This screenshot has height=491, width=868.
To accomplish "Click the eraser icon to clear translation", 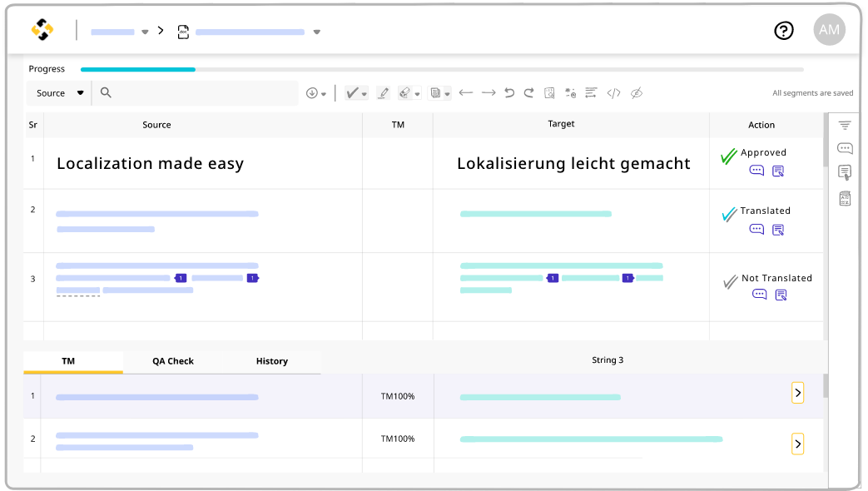I will (x=404, y=92).
